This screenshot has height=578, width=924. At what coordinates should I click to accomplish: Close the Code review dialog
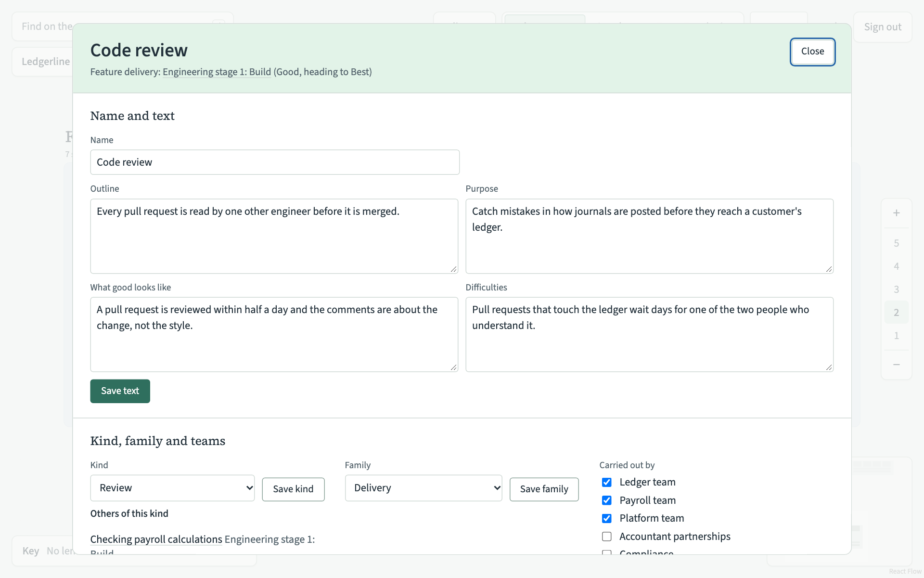pyautogui.click(x=812, y=52)
